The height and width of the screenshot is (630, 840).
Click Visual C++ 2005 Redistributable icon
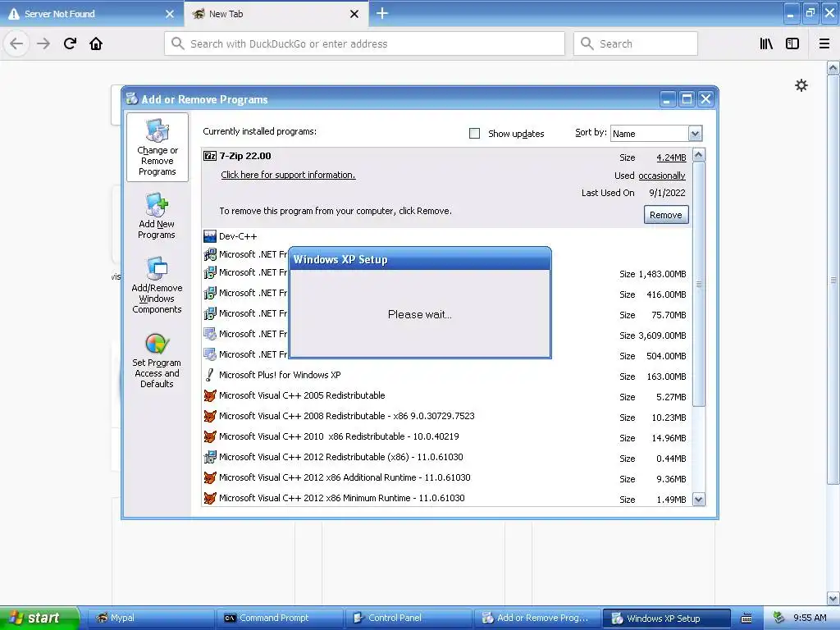tap(210, 395)
